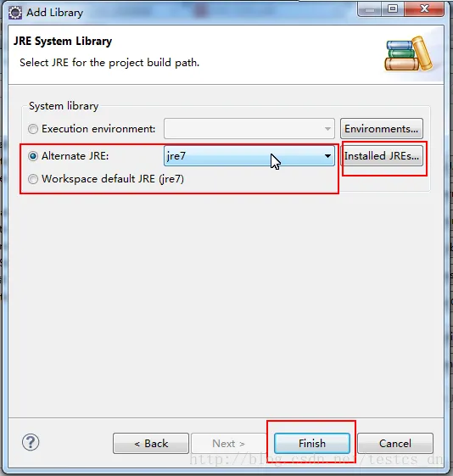The image size is (453, 476).
Task: Click the arrow on the jre7 combo box
Action: coord(327,156)
